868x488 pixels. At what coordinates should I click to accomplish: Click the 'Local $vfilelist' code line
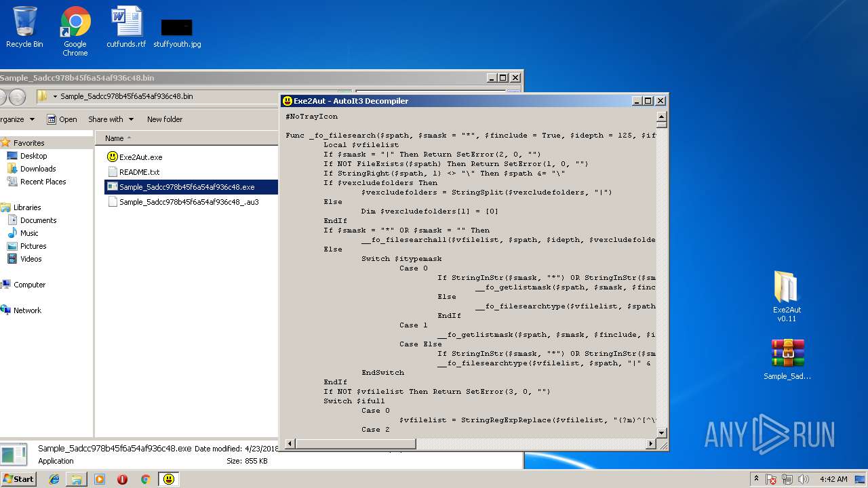pyautogui.click(x=361, y=145)
